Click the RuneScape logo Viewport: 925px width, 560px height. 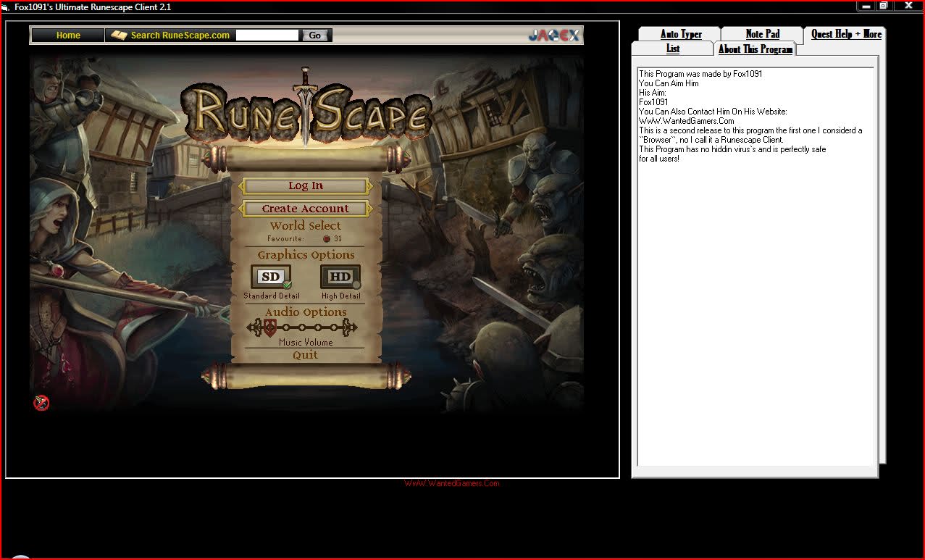(x=306, y=110)
